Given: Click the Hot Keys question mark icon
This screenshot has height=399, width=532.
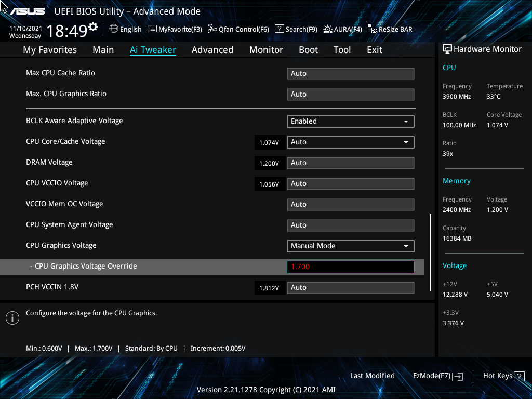Looking at the screenshot, I should click(x=519, y=376).
